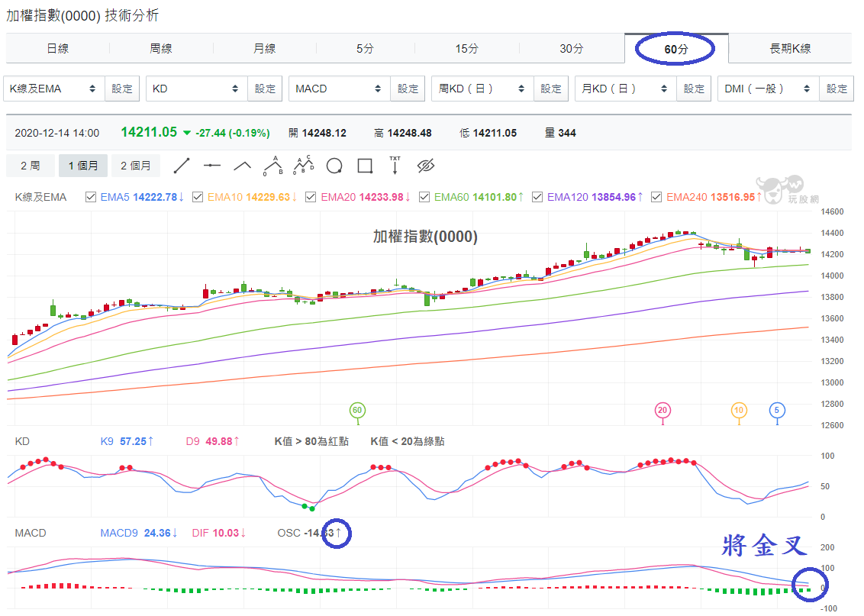
Task: Open the 周KD (日) dropdown
Action: [482, 89]
